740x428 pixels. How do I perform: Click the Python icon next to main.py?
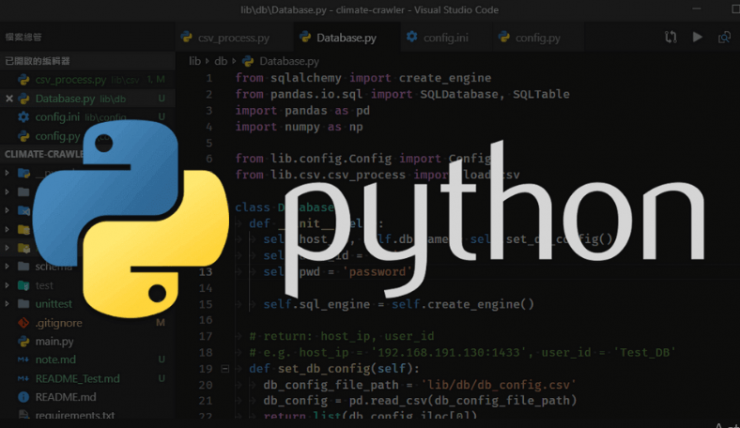click(x=23, y=341)
